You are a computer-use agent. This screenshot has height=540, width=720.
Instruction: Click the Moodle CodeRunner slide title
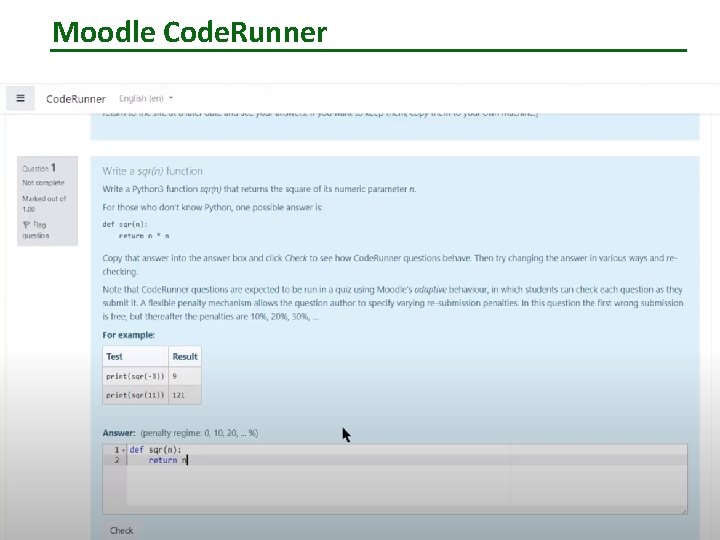tap(190, 32)
